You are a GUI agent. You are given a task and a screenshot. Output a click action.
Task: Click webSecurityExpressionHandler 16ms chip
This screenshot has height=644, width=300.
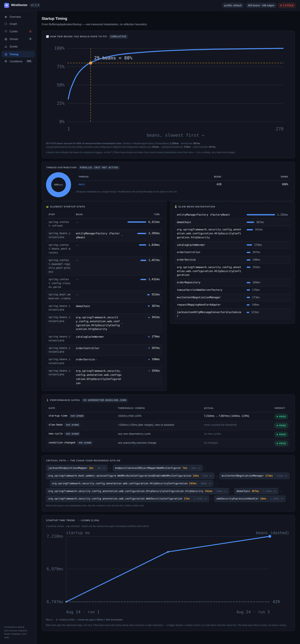tap(250, 499)
